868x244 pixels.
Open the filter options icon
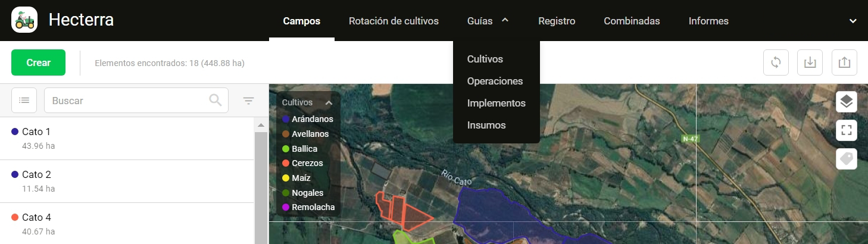248,101
